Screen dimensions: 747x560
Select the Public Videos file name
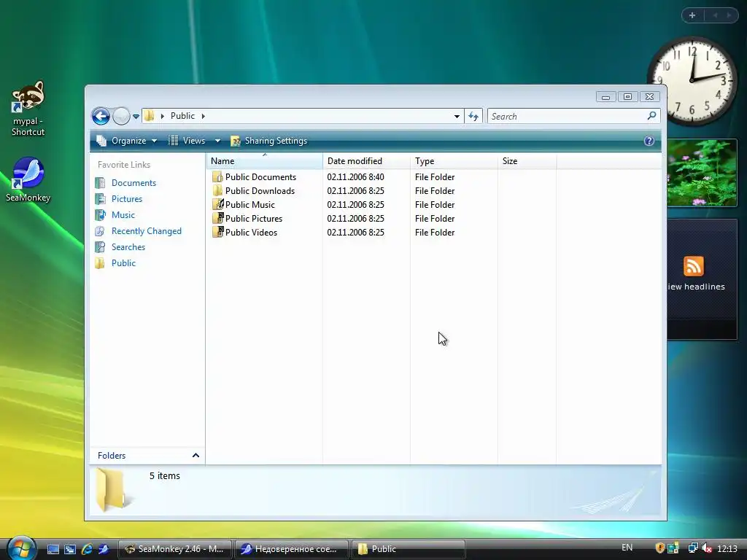pos(251,233)
